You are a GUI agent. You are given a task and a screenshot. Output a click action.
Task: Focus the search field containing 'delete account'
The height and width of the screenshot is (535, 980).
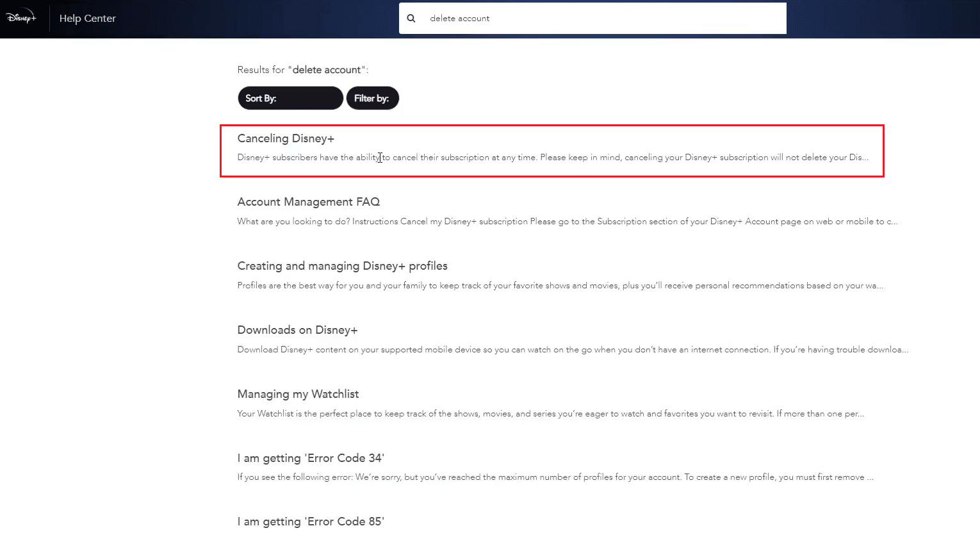pyautogui.click(x=592, y=19)
